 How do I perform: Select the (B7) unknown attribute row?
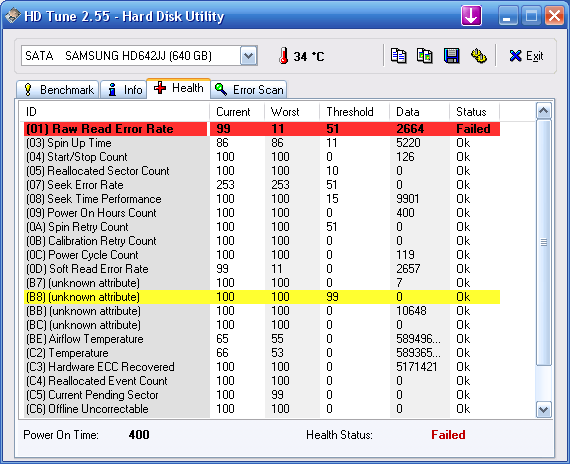(x=262, y=283)
